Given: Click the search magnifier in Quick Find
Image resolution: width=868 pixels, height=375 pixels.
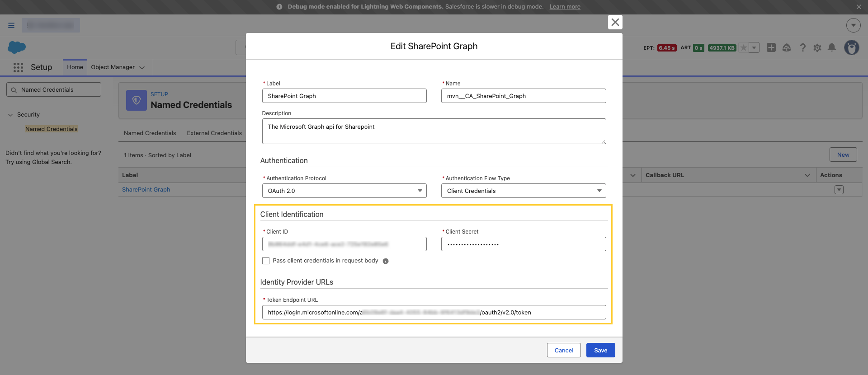Looking at the screenshot, I should point(14,90).
